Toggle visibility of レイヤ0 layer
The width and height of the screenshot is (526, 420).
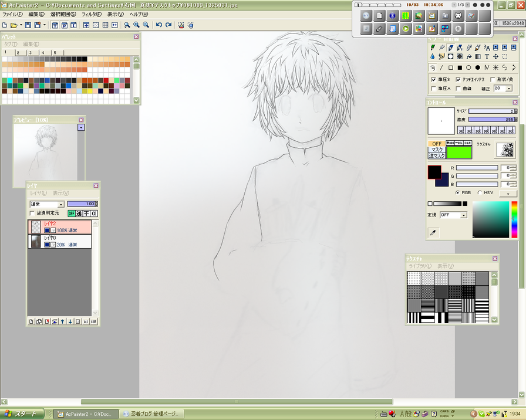click(47, 245)
